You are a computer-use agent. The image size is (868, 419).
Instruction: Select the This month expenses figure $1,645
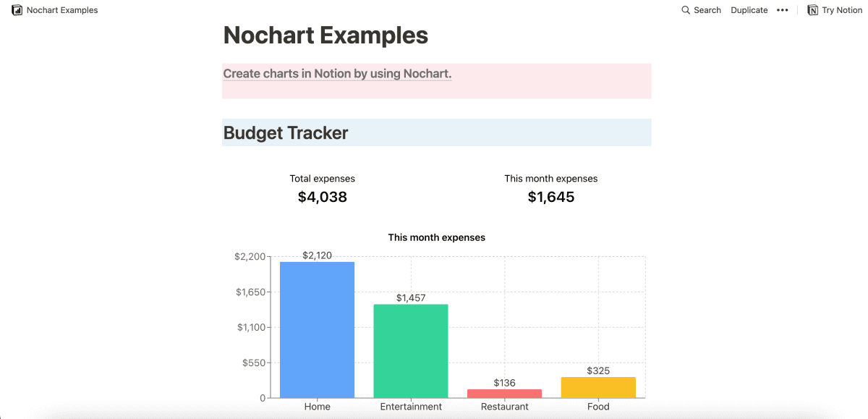pos(551,196)
